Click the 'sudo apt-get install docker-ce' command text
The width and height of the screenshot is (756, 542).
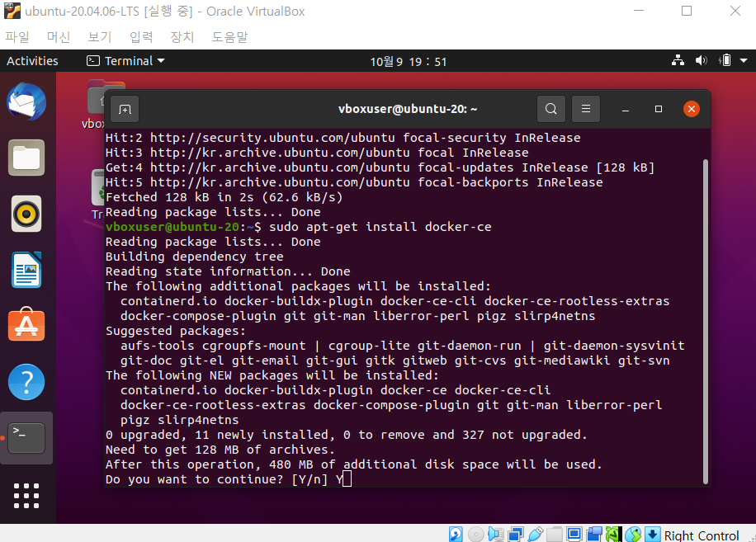click(380, 226)
